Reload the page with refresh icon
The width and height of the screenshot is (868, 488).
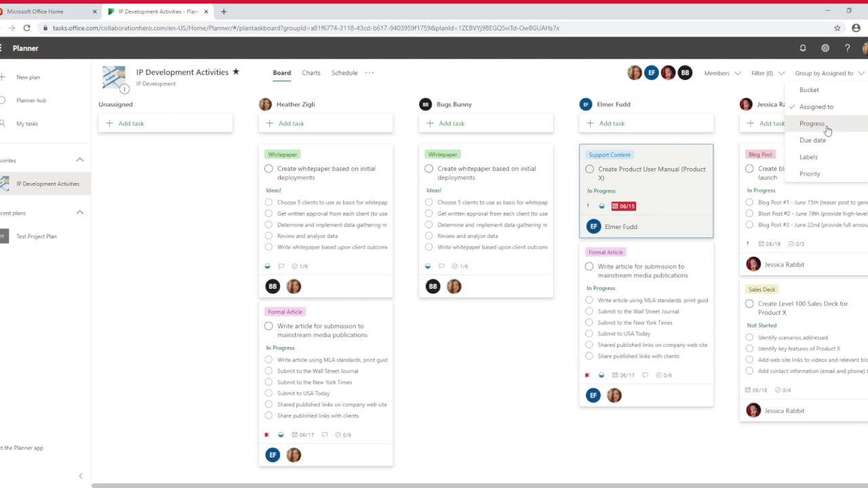pos(26,28)
